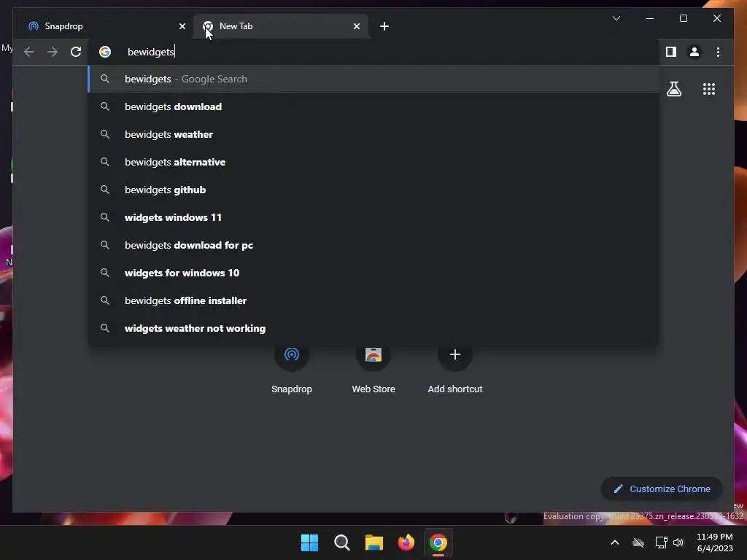Show hidden system tray icons

click(614, 542)
